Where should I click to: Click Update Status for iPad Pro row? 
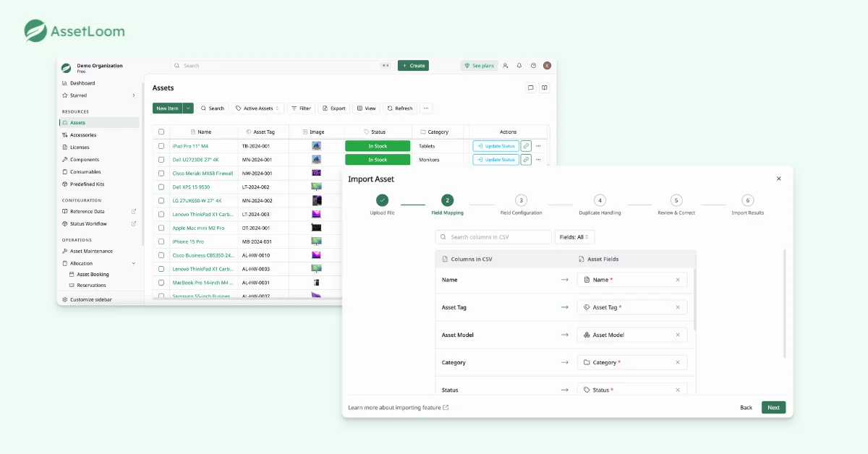pos(496,146)
